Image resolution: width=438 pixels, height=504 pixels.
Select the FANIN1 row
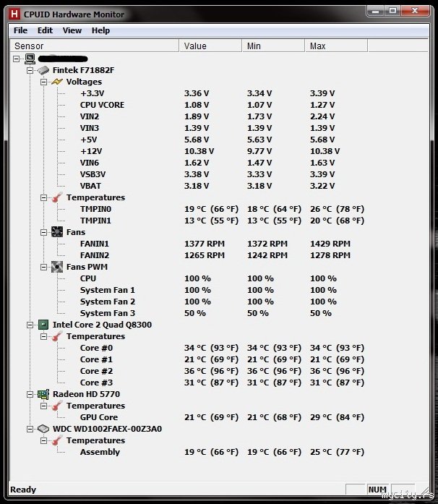coord(95,244)
